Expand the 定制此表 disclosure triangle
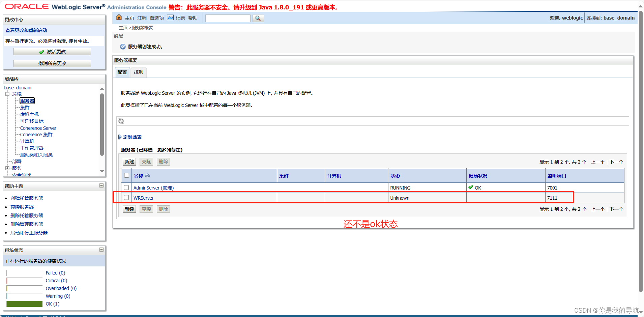 [x=120, y=137]
